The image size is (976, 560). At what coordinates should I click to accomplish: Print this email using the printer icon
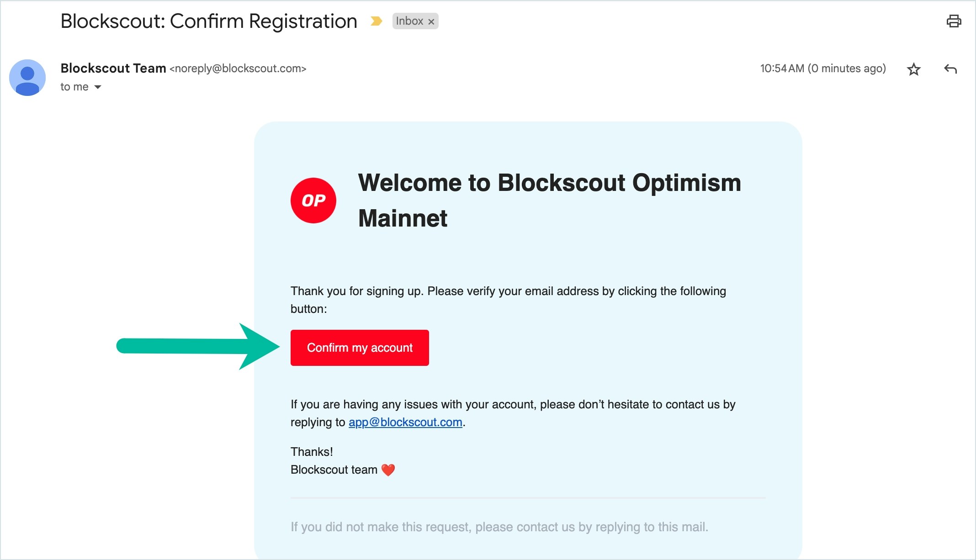coord(954,21)
